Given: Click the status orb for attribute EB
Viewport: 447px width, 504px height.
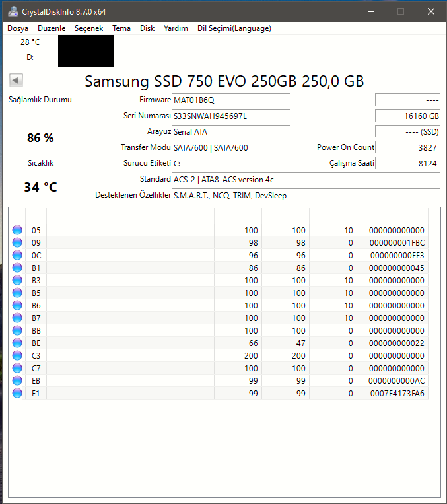Looking at the screenshot, I should pyautogui.click(x=17, y=380).
